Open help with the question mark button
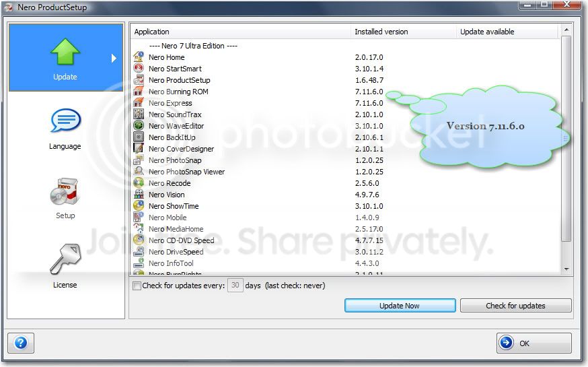 (x=21, y=343)
